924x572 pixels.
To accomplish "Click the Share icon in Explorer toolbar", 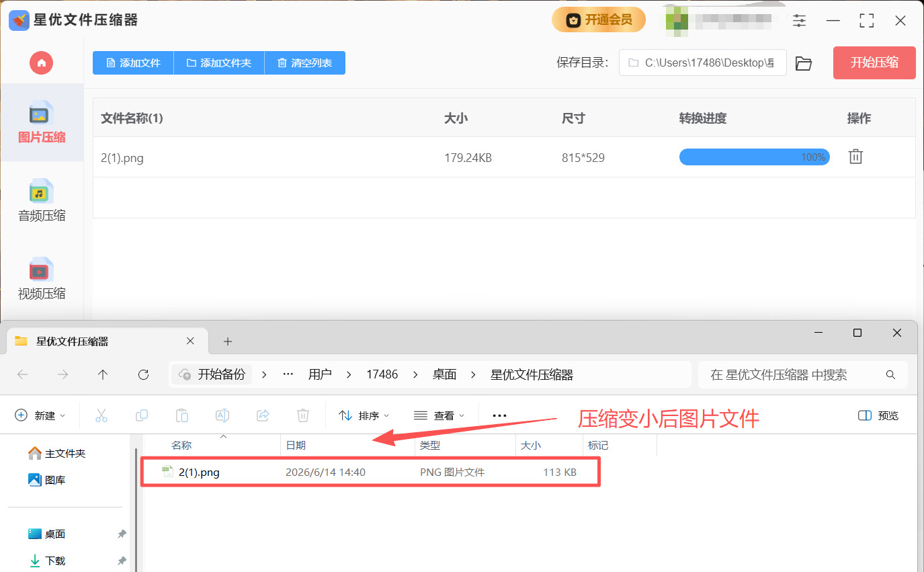I will click(263, 415).
